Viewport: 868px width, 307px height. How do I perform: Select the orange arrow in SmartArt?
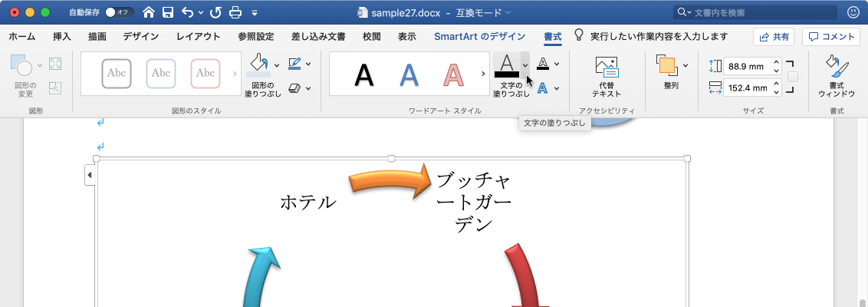(391, 181)
